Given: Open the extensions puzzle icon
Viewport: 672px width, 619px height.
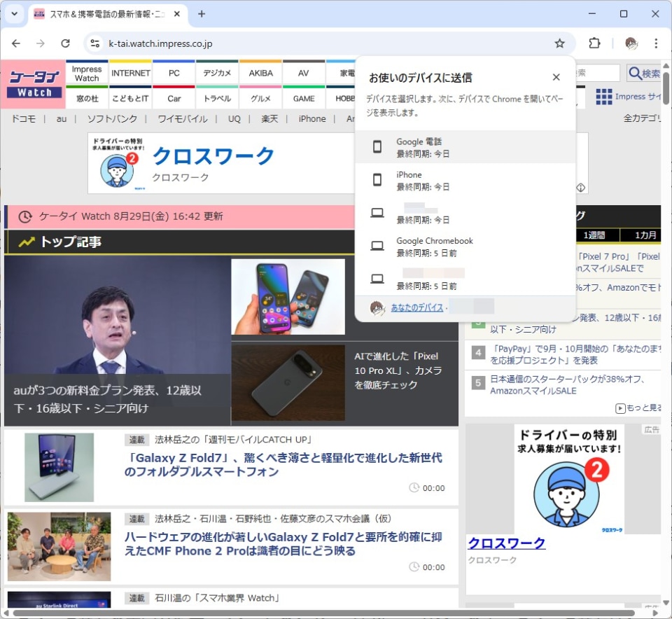Looking at the screenshot, I should [x=594, y=43].
